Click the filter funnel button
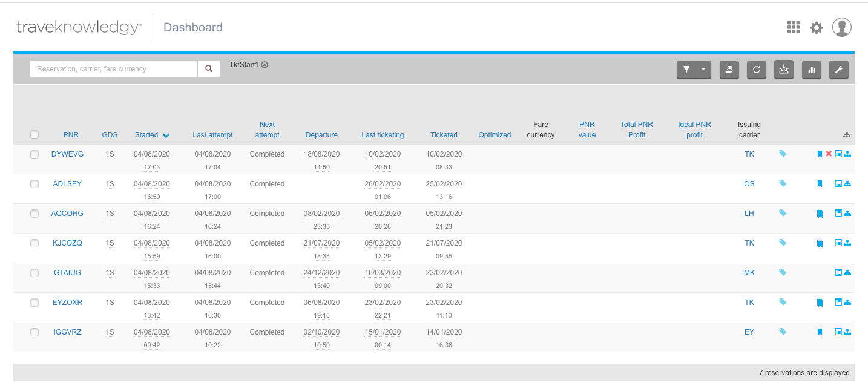Viewport: 868px width, 383px height. tap(686, 70)
